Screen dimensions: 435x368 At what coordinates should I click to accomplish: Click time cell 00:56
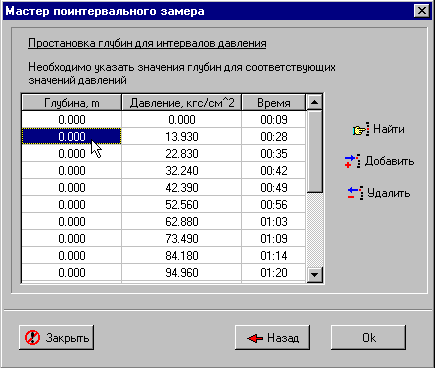(x=274, y=205)
